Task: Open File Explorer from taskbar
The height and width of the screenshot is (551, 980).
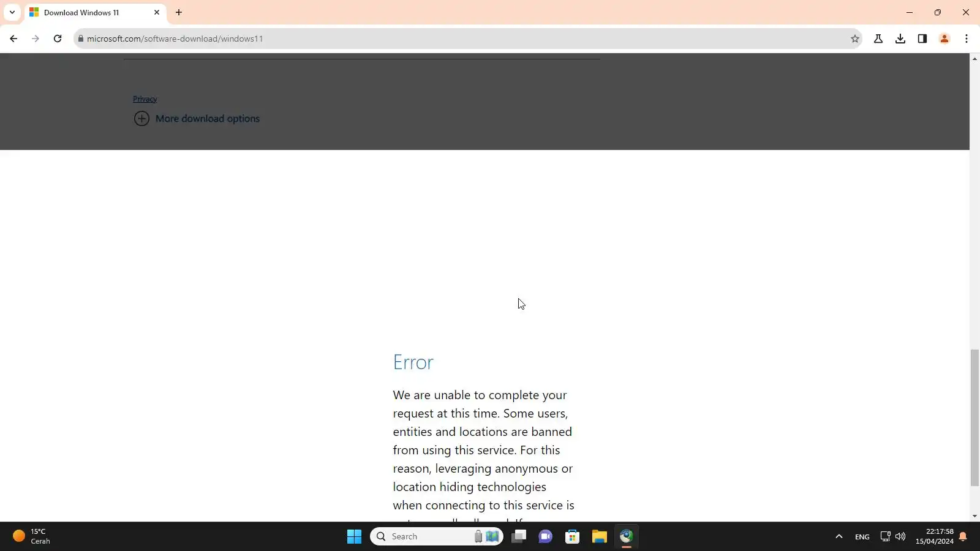Action: pyautogui.click(x=599, y=537)
